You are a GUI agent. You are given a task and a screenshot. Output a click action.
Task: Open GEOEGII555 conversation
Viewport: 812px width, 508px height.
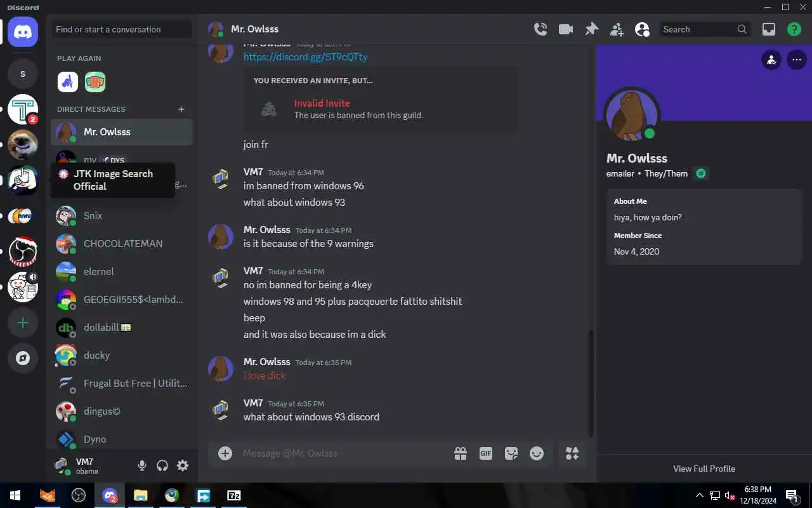point(122,300)
